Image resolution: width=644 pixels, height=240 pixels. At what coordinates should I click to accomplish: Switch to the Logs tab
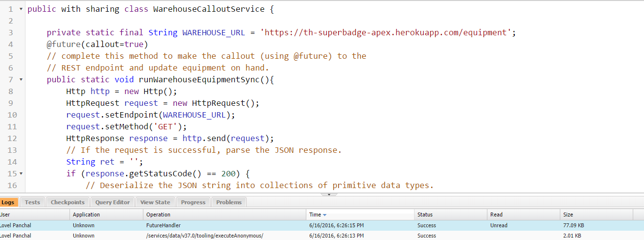pyautogui.click(x=9, y=202)
